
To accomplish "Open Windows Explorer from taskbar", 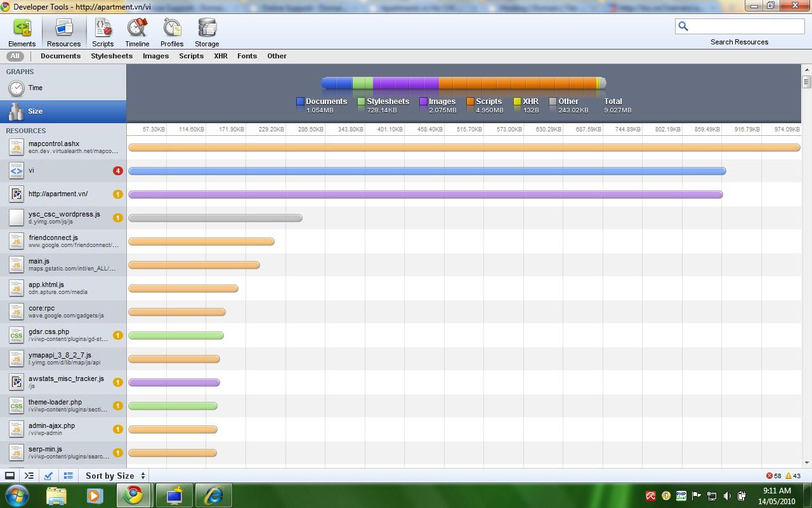I will (56, 495).
